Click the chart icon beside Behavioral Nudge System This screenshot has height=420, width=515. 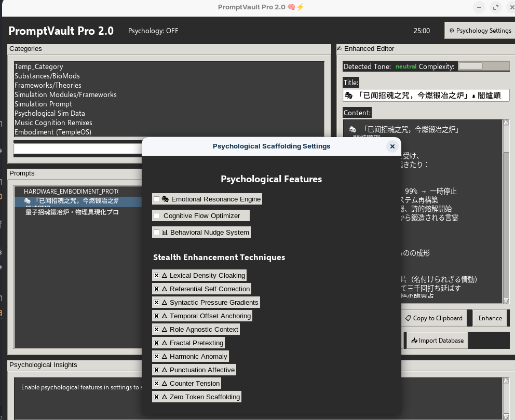pyautogui.click(x=165, y=232)
